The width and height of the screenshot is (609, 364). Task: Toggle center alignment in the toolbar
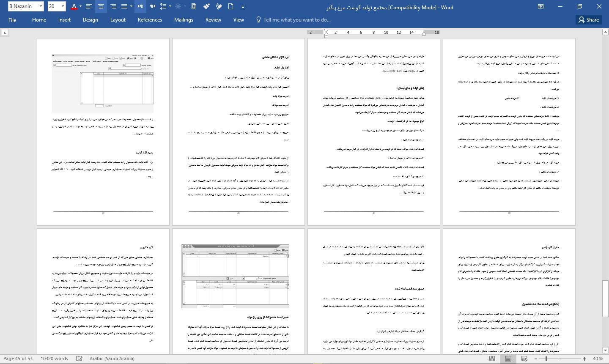(x=101, y=6)
